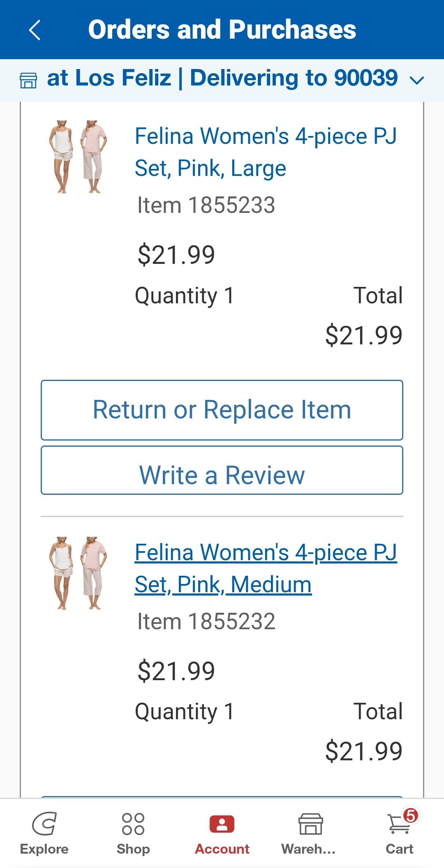This screenshot has height=868, width=444.
Task: Open Felina PJ Set Pink Large link
Action: click(266, 152)
